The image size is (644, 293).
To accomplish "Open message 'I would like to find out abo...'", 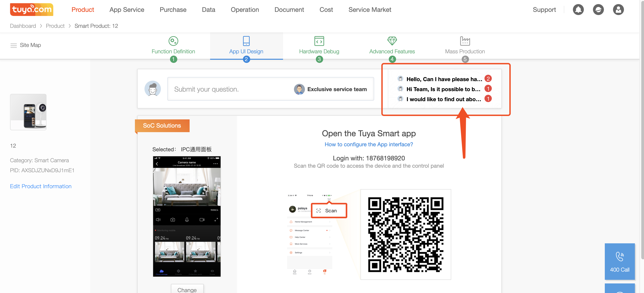I will click(443, 99).
